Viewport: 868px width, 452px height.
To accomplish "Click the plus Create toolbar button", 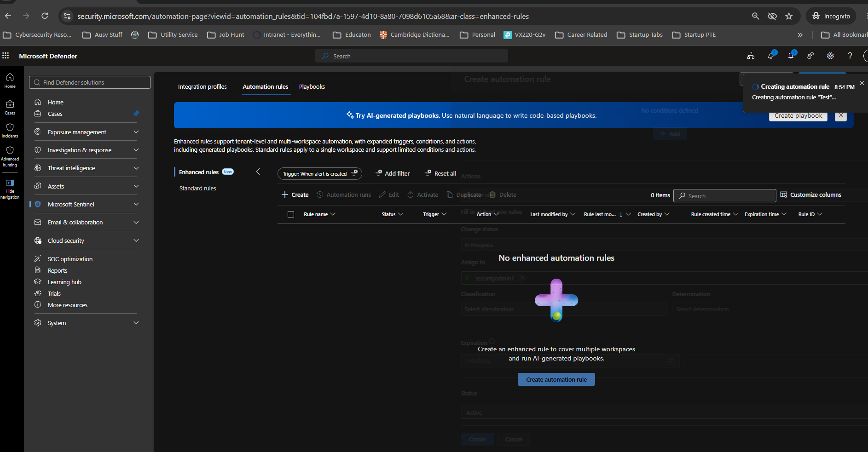I will 295,195.
